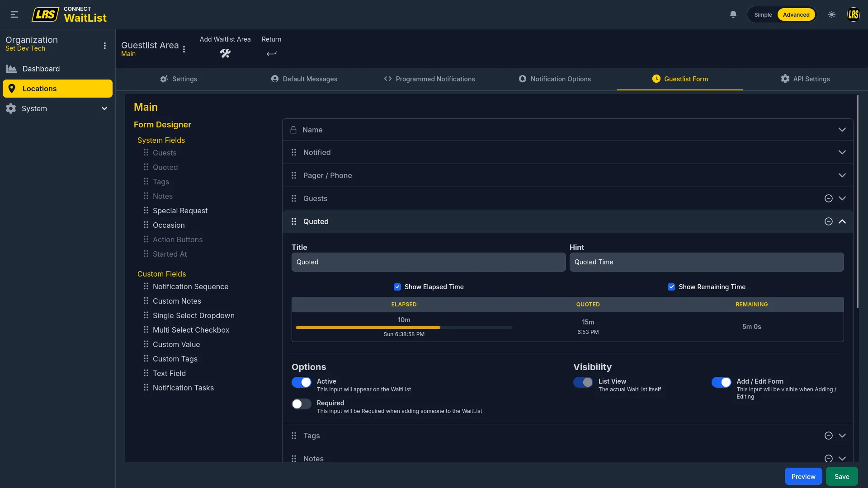This screenshot has width=868, height=488.
Task: Click the Multi Select Checkbox field item
Action: point(191,330)
